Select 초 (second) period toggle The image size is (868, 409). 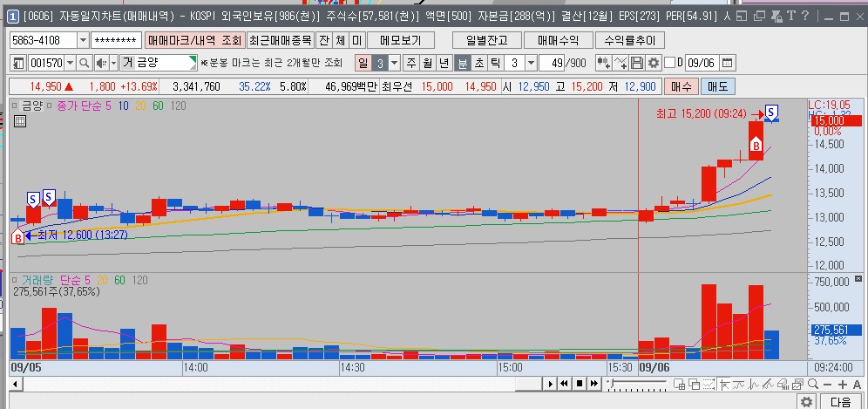coord(478,63)
